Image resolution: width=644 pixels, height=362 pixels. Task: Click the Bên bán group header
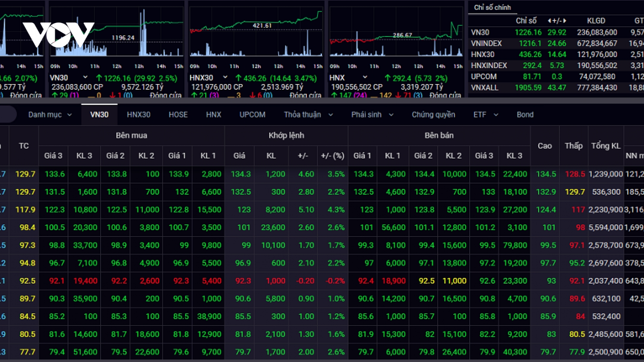pyautogui.click(x=439, y=136)
